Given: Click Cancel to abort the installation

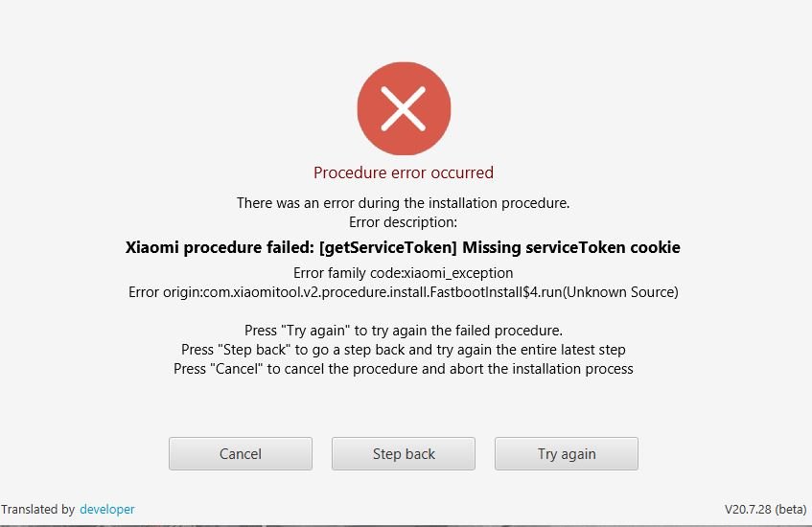Looking at the screenshot, I should pyautogui.click(x=241, y=453).
